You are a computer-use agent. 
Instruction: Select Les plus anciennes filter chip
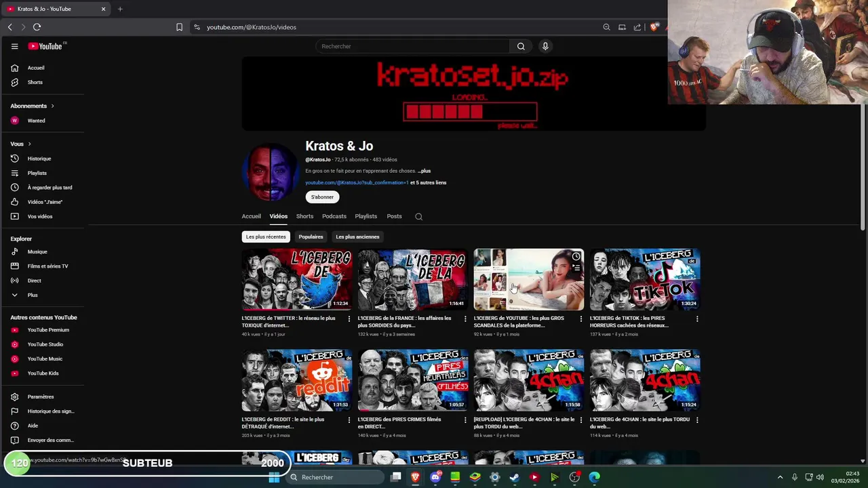pos(357,237)
